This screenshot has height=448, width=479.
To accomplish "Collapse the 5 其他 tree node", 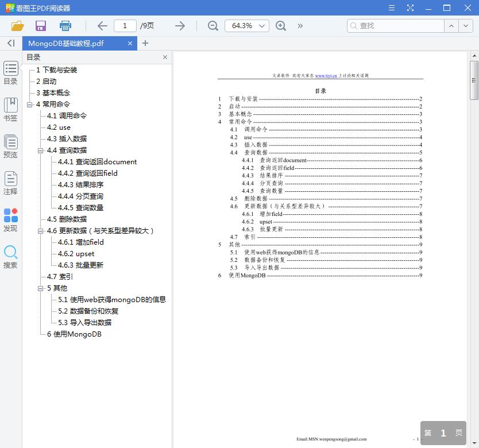I will pos(40,288).
